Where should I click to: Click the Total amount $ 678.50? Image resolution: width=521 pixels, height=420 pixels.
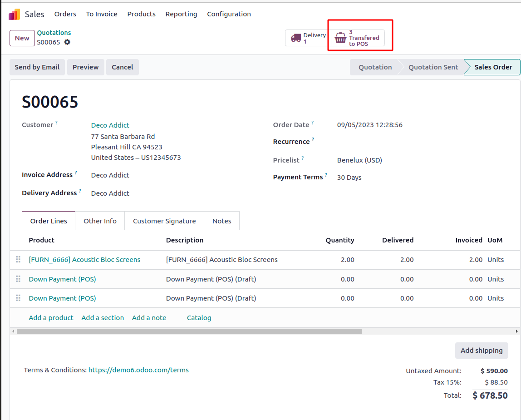point(490,395)
